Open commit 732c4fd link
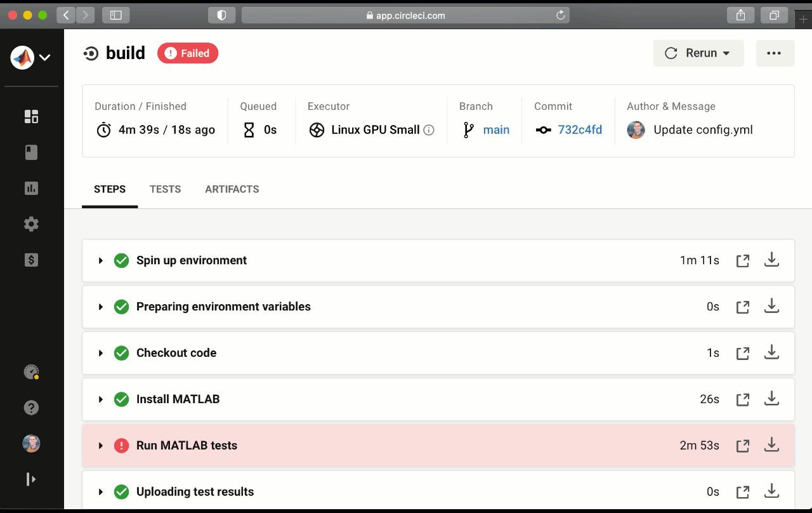812x513 pixels. [580, 130]
